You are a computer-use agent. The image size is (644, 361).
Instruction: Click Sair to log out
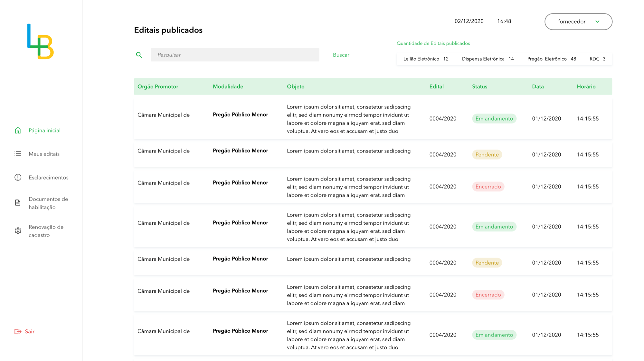point(30,331)
